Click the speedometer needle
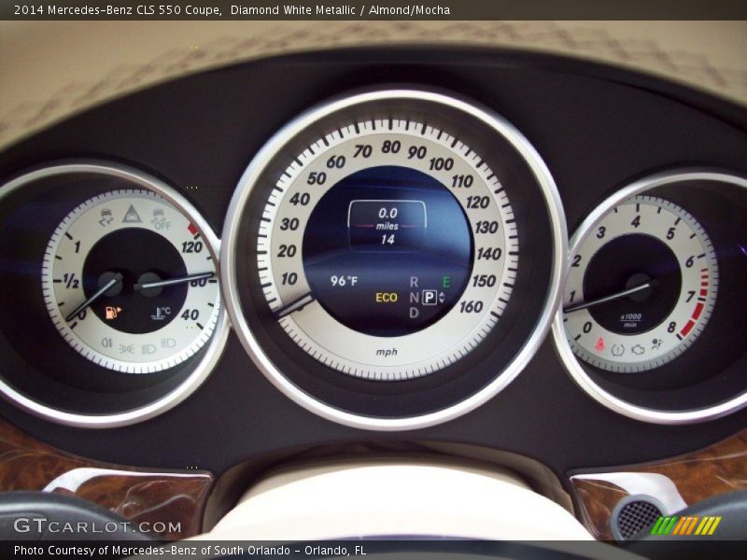Image resolution: width=747 pixels, height=560 pixels. 295,305
